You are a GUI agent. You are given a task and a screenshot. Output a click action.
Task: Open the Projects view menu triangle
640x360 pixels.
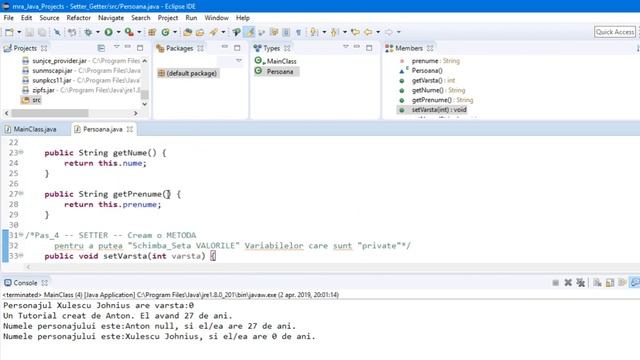click(x=116, y=47)
